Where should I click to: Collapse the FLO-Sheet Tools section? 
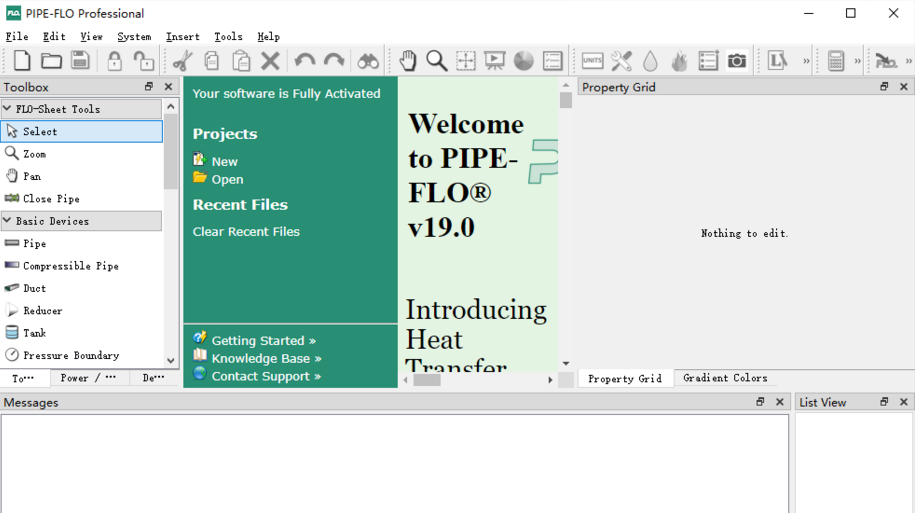pos(7,109)
